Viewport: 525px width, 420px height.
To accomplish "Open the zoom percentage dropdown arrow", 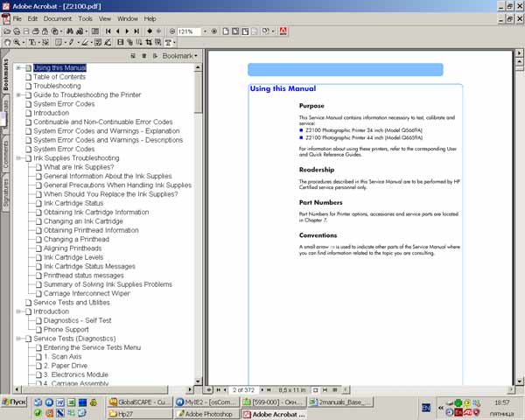I will (x=205, y=31).
